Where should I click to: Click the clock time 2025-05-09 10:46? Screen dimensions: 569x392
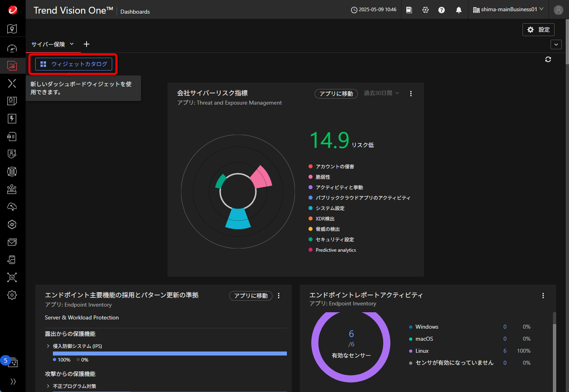(373, 10)
